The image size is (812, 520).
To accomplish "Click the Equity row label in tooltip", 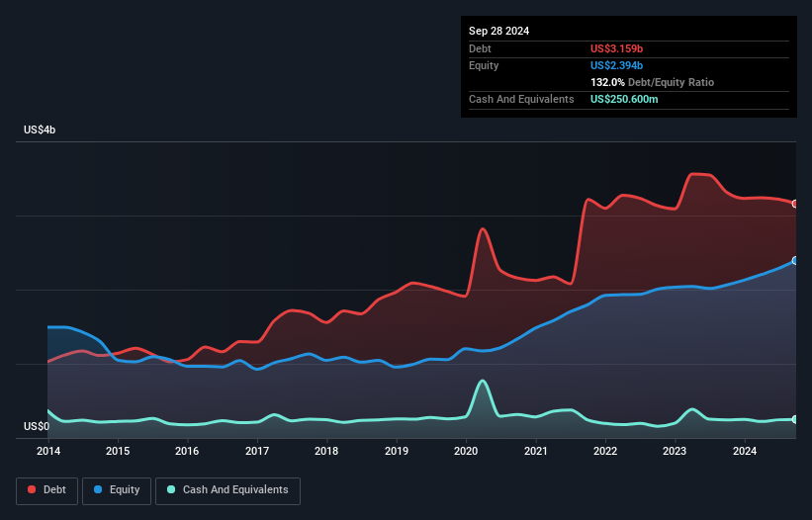I will point(484,65).
